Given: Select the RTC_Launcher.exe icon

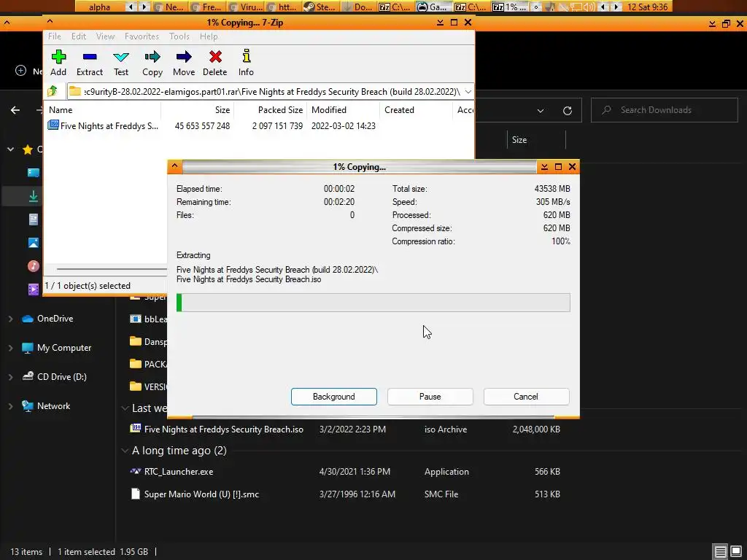Looking at the screenshot, I should [x=136, y=471].
